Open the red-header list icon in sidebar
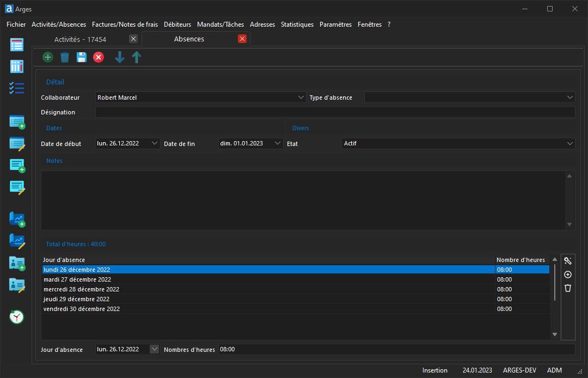Viewport: 588px width, 378px height. [17, 45]
